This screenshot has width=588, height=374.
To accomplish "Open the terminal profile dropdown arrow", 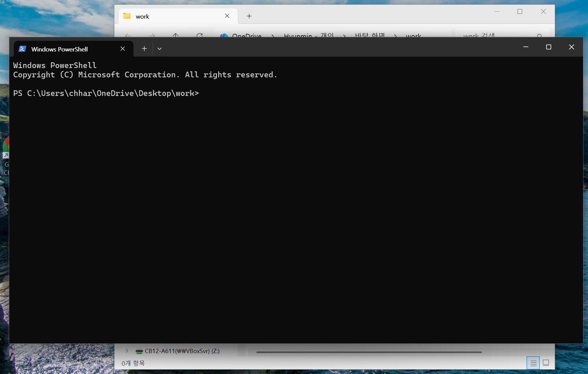I will 160,49.
